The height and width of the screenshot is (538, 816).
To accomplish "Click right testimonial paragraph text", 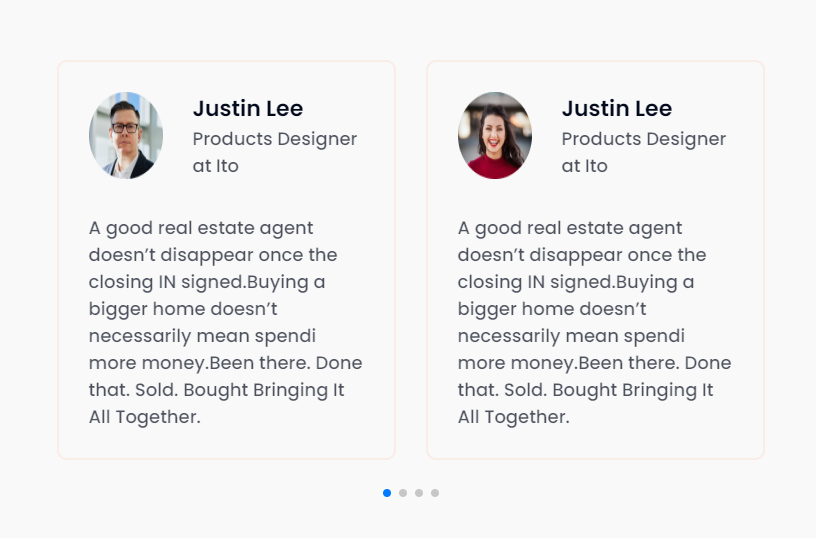I will pos(594,322).
